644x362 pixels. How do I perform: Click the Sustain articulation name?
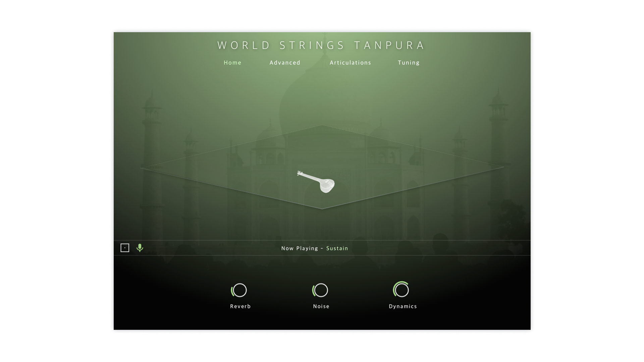point(337,248)
